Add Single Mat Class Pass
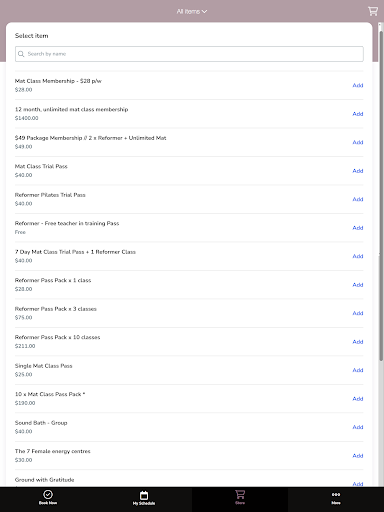Image resolution: width=384 pixels, height=512 pixels. point(358,370)
